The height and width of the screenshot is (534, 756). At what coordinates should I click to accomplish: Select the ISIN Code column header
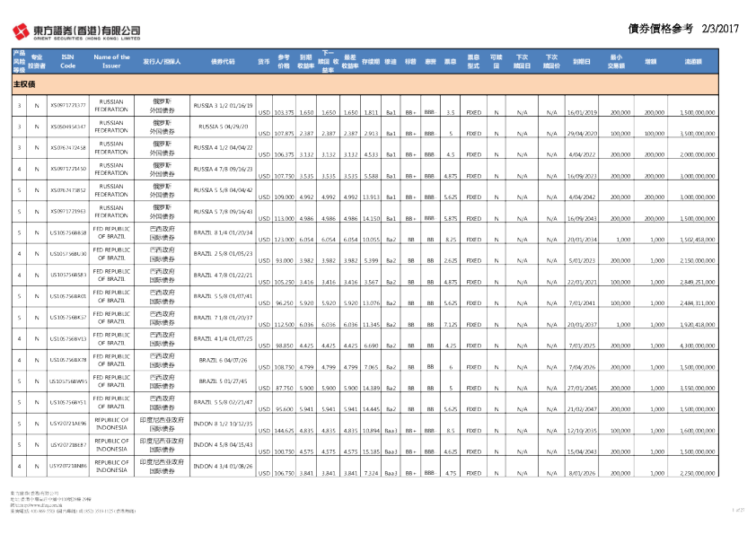[x=67, y=62]
